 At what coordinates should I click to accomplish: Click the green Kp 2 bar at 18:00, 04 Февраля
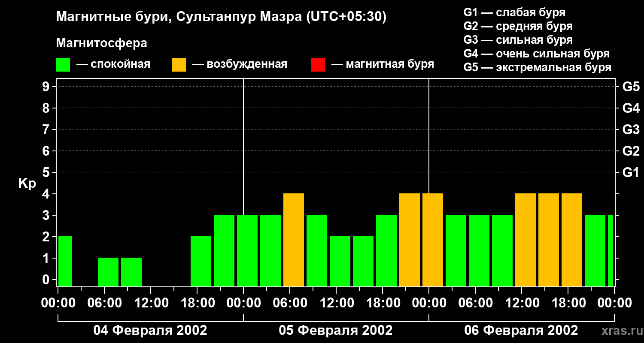coord(201,261)
